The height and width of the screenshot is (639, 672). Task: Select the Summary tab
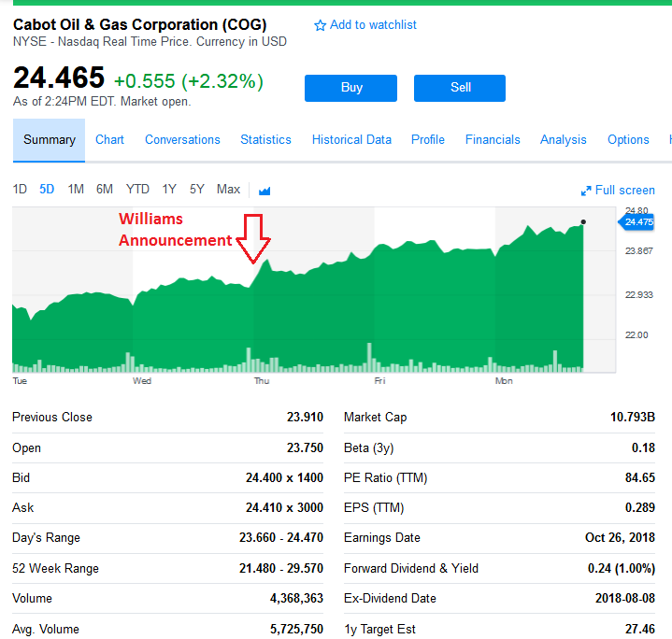pyautogui.click(x=49, y=139)
